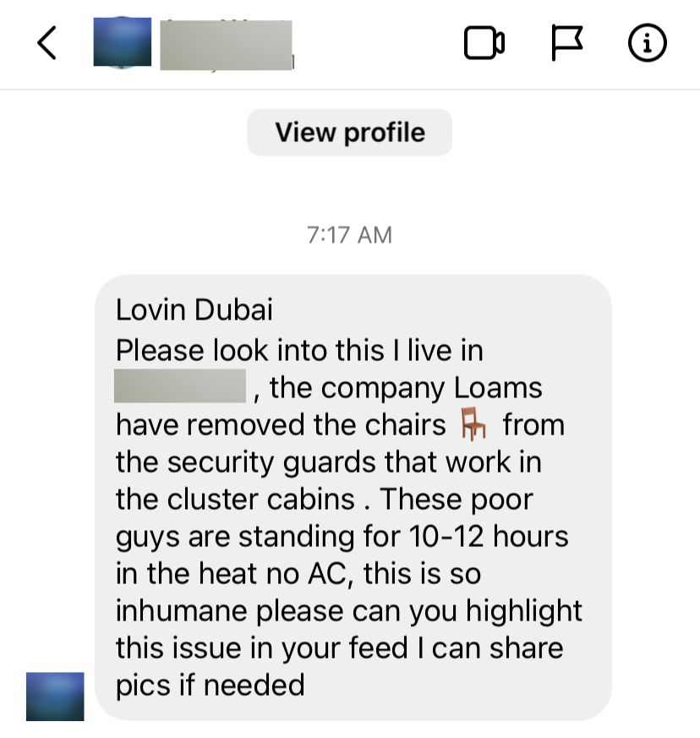Tap the 7:17 AM timestamp
The image size is (700, 738).
pyautogui.click(x=349, y=235)
